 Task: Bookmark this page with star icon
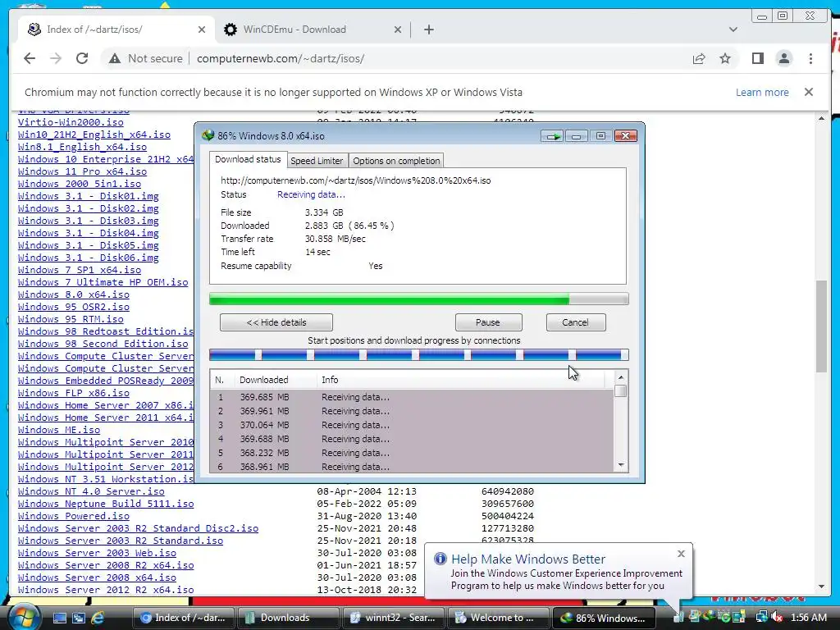(725, 58)
